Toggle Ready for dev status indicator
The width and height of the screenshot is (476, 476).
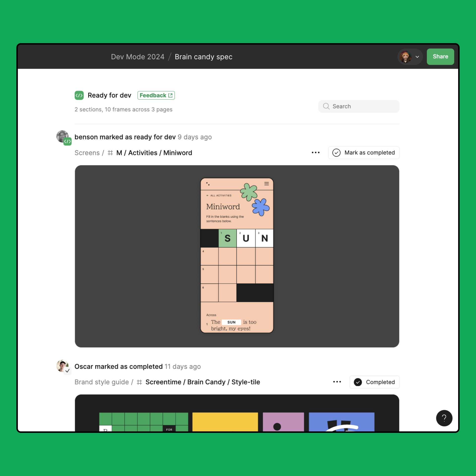click(79, 95)
